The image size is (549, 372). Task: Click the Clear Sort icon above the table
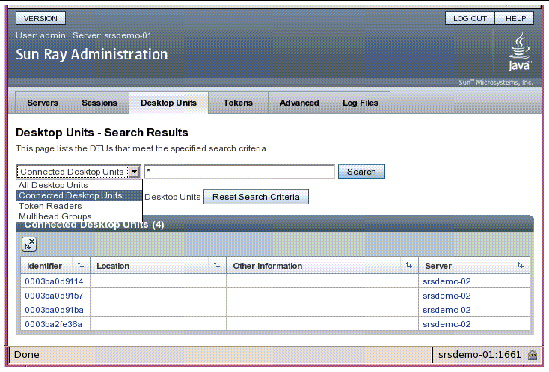(x=29, y=244)
